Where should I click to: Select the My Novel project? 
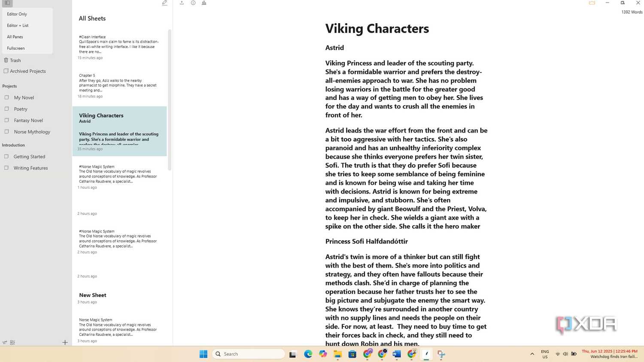(x=24, y=97)
